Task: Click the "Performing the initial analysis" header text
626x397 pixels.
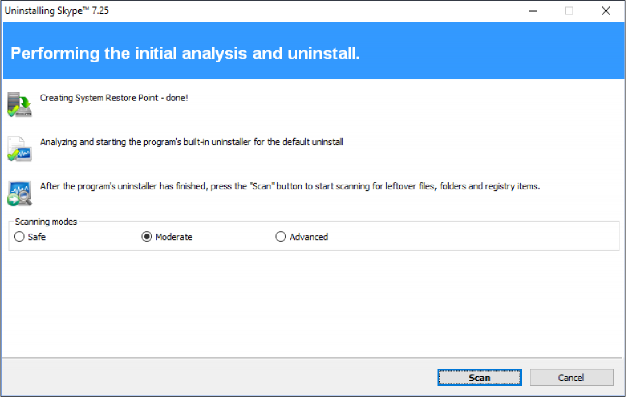Action: pos(185,53)
